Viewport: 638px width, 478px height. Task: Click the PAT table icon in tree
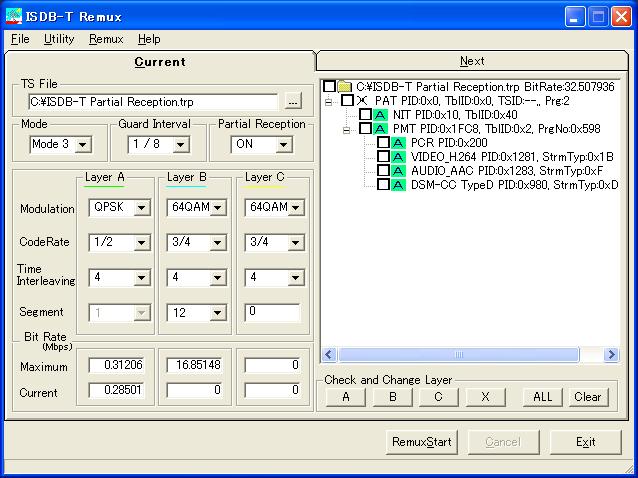click(362, 100)
